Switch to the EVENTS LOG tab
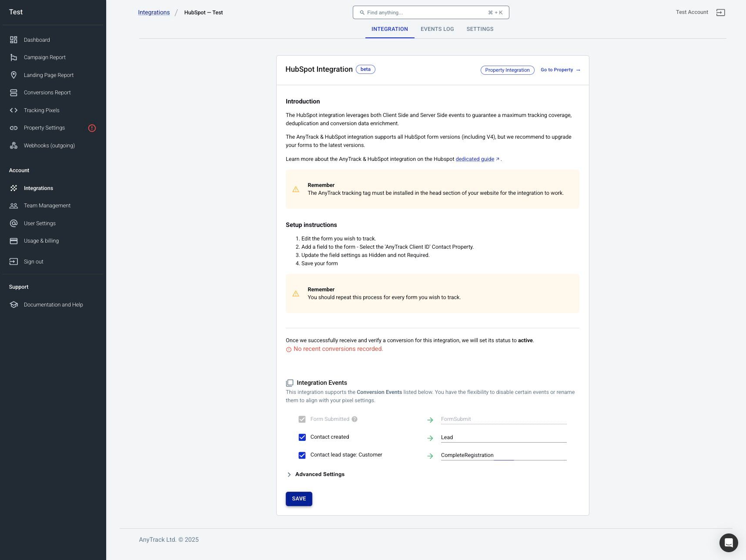Screen dimensions: 746x560 pos(437,29)
